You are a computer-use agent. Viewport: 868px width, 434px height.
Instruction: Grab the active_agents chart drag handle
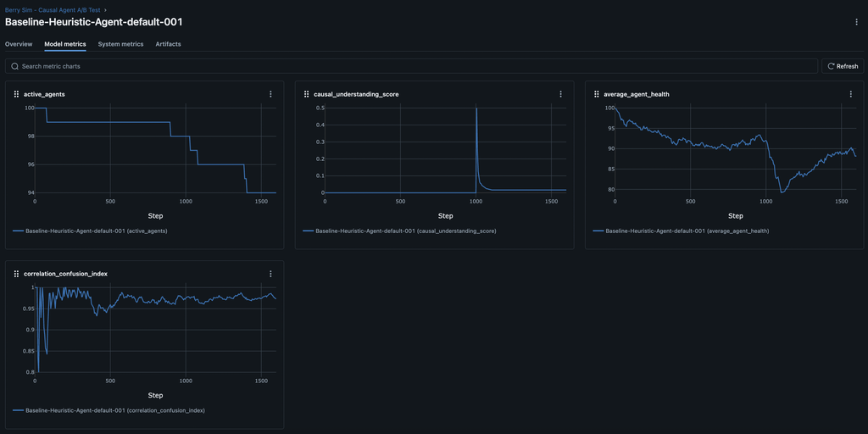click(x=16, y=94)
